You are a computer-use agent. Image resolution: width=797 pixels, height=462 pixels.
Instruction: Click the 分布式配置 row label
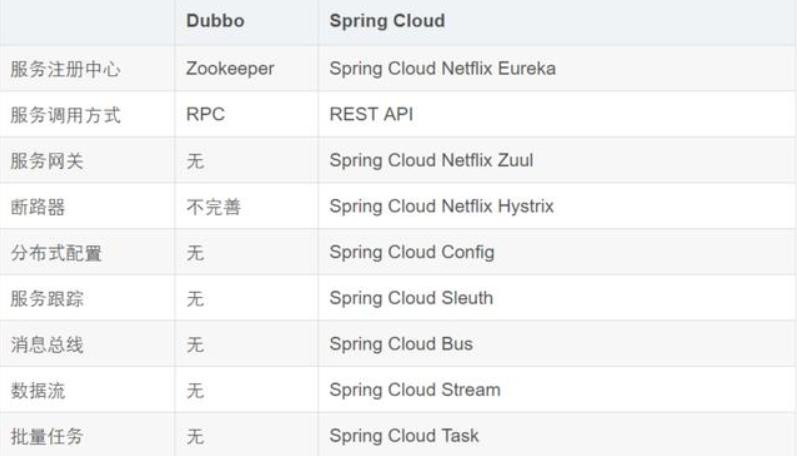pos(56,253)
